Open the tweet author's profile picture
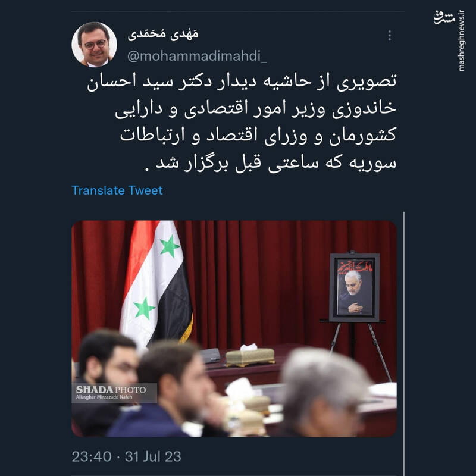Screen dimensions: 476x476 [x=94, y=44]
